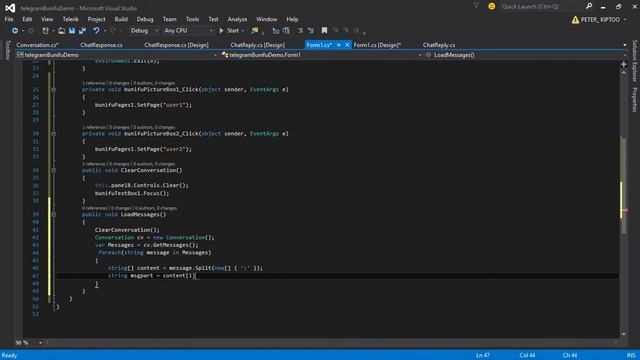This screenshot has height=360, width=640.
Task: Click the decrease indent toolbar icon
Action: (300, 31)
